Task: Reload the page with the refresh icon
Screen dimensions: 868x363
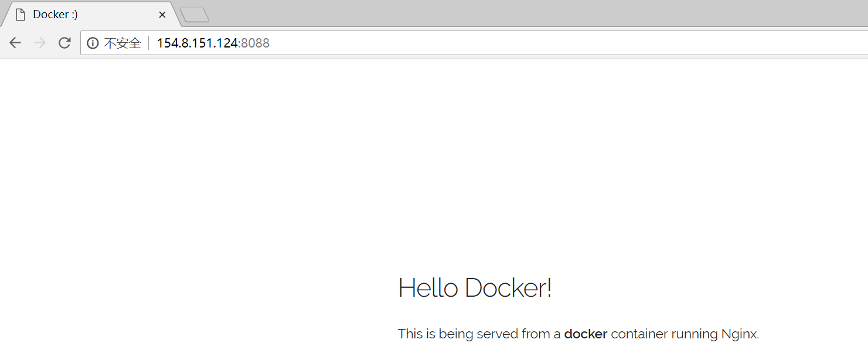Action: click(x=64, y=43)
